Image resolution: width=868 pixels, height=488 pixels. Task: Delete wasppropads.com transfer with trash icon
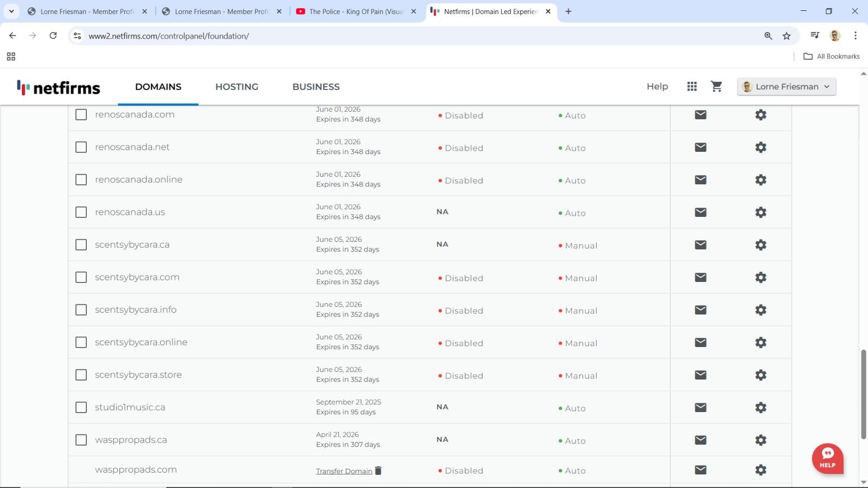tap(378, 471)
